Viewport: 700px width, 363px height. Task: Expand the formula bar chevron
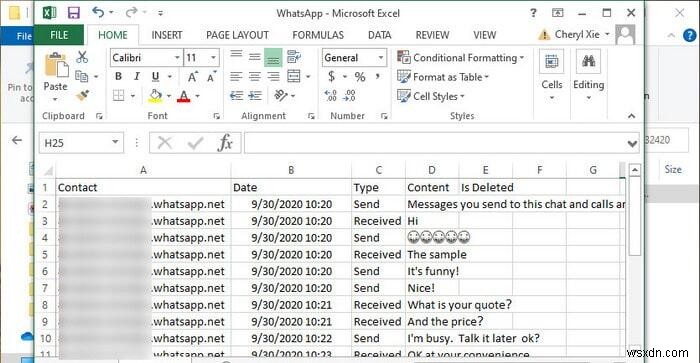[x=632, y=143]
